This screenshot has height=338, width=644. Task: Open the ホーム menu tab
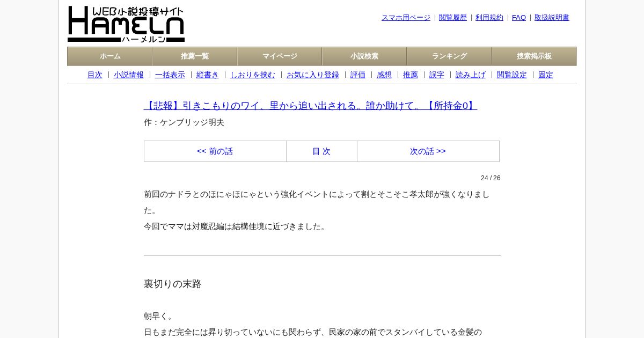click(110, 56)
